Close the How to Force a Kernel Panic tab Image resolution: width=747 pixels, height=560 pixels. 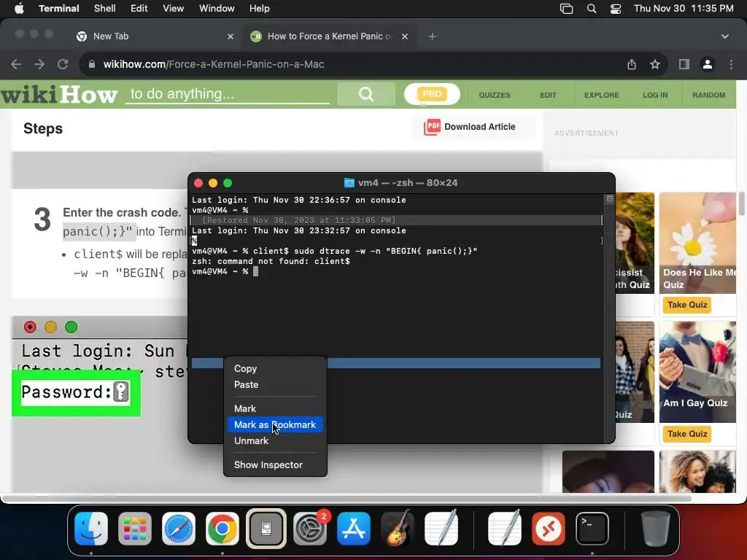click(x=404, y=36)
